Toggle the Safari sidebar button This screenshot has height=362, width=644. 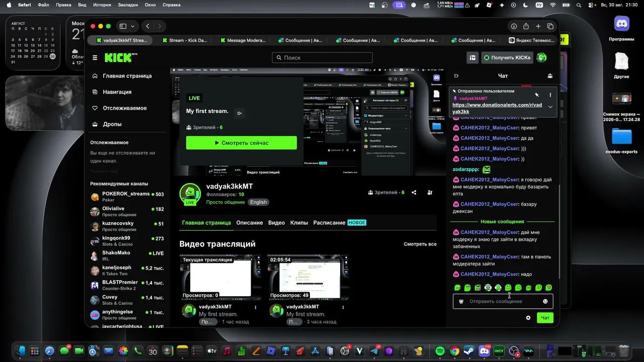coord(123,26)
